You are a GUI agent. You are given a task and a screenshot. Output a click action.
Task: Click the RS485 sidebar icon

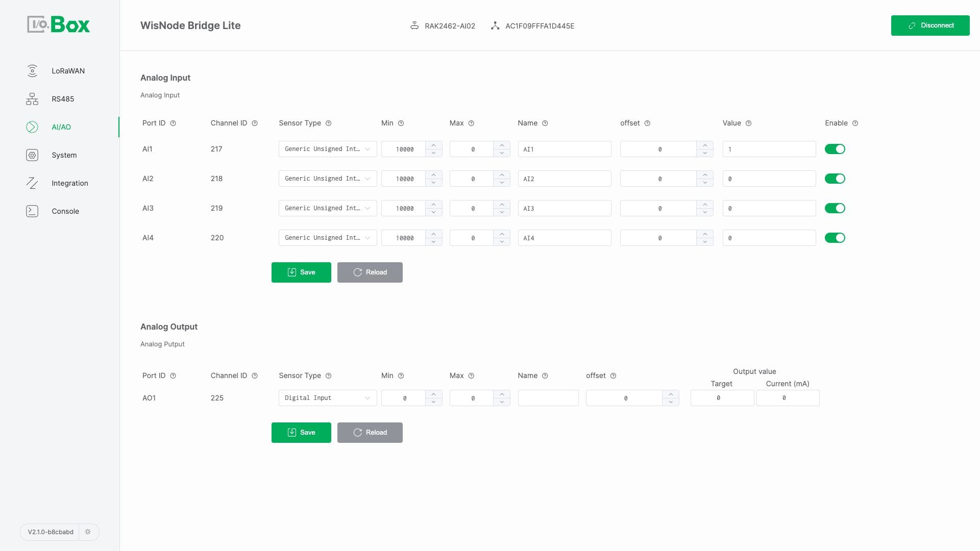32,99
